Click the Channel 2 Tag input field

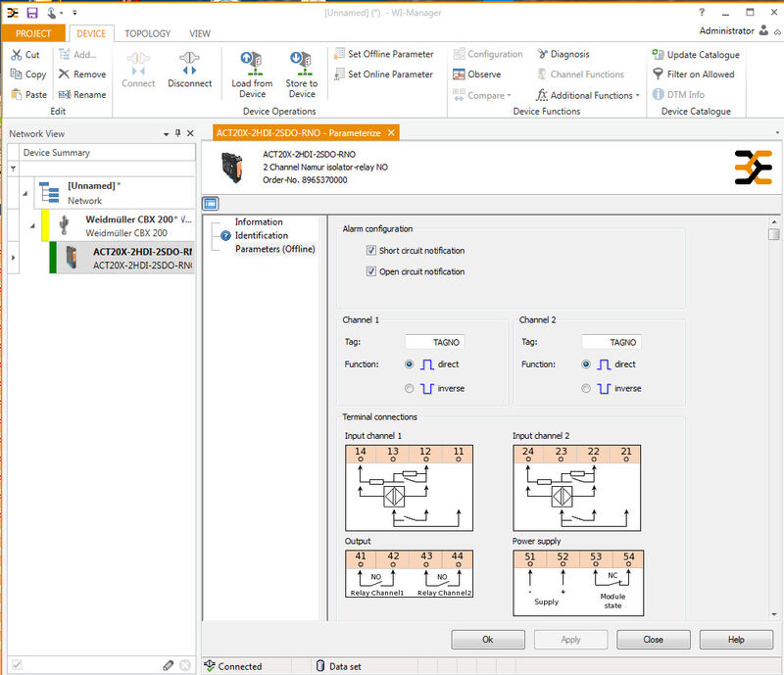pos(611,342)
